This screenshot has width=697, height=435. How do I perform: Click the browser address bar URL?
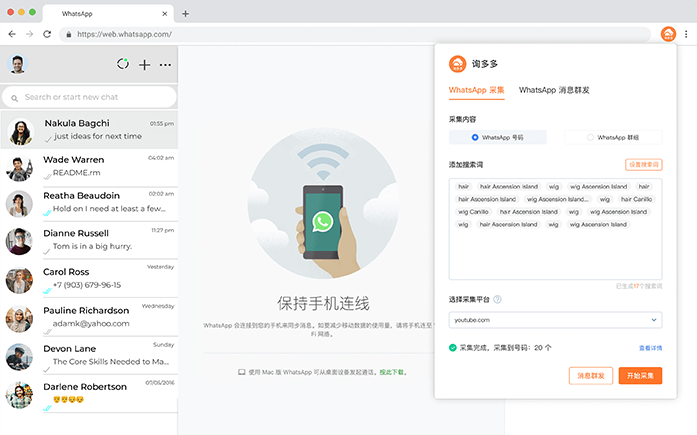click(x=124, y=34)
